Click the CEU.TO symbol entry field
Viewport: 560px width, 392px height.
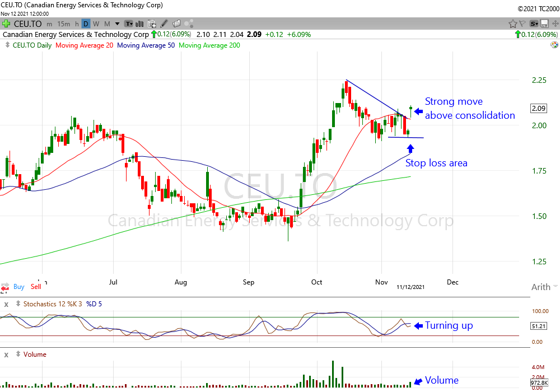click(x=28, y=24)
